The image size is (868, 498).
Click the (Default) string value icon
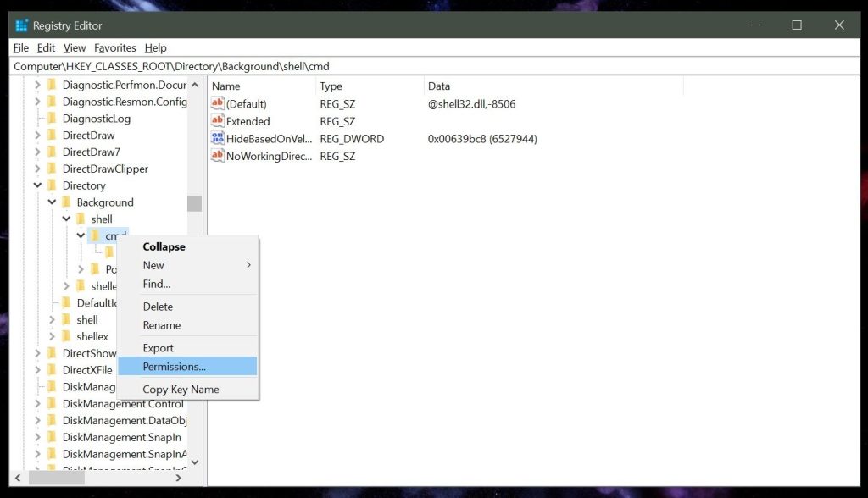coord(218,103)
